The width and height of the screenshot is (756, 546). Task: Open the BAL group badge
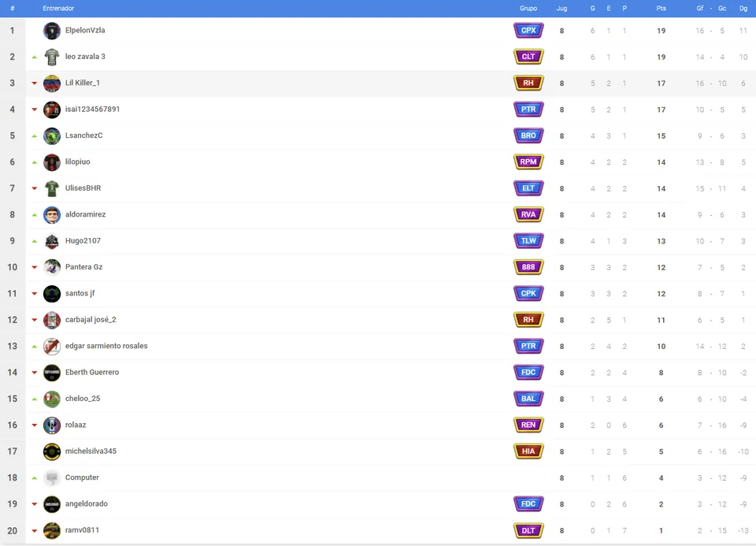click(528, 399)
